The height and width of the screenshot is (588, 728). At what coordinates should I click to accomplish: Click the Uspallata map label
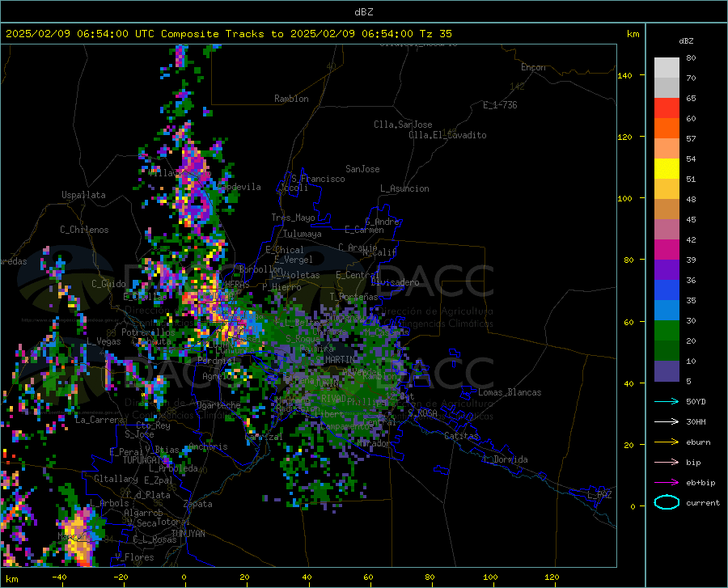click(83, 195)
